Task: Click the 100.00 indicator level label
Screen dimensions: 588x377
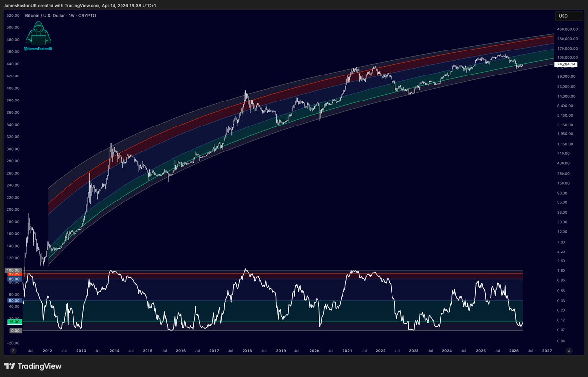Action: [x=13, y=270]
